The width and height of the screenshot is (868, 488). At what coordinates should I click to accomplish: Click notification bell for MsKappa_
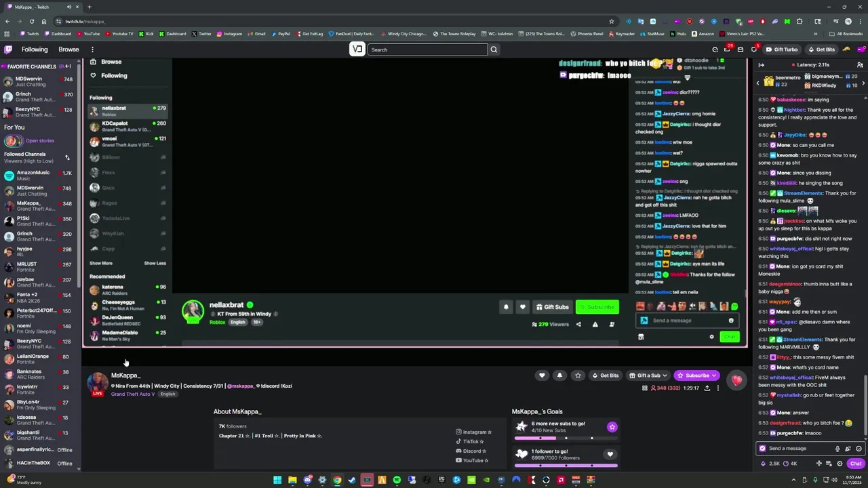tap(559, 375)
